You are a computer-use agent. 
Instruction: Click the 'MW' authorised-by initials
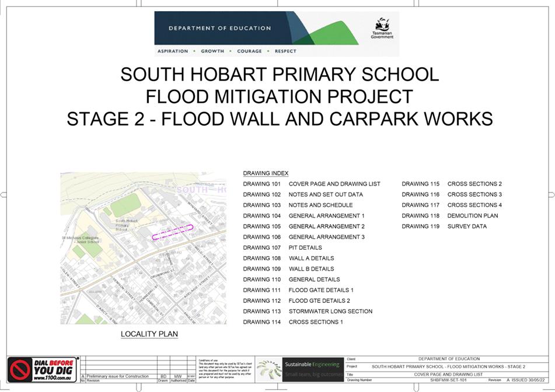click(177, 376)
